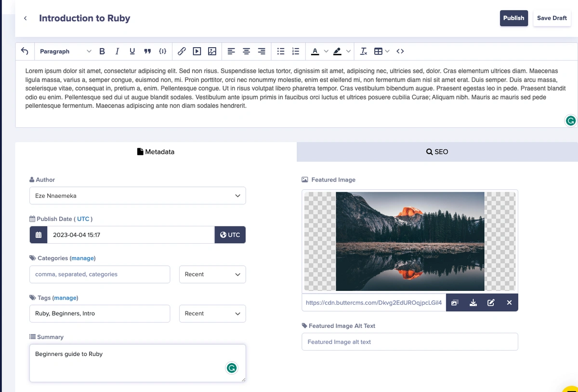
Task: Remove the featured image
Action: click(x=509, y=302)
